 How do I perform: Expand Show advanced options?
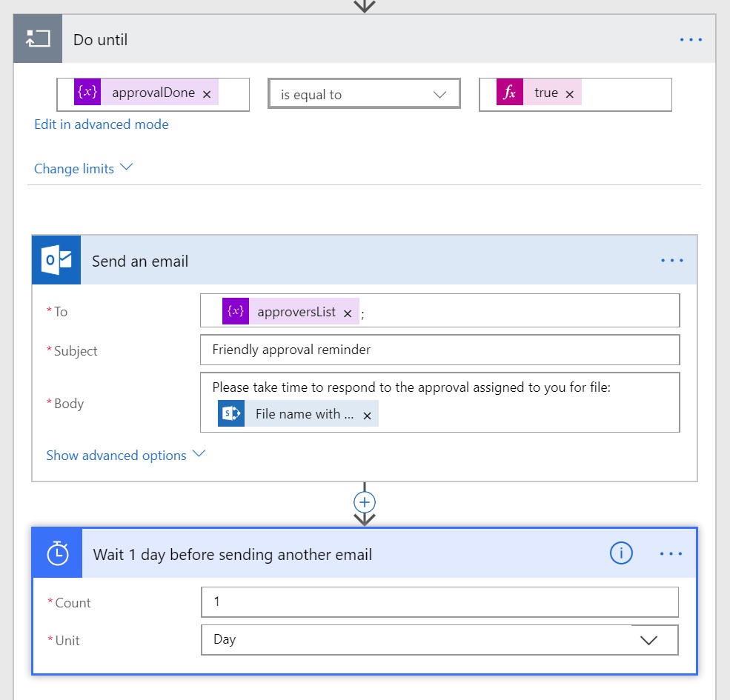coord(125,456)
